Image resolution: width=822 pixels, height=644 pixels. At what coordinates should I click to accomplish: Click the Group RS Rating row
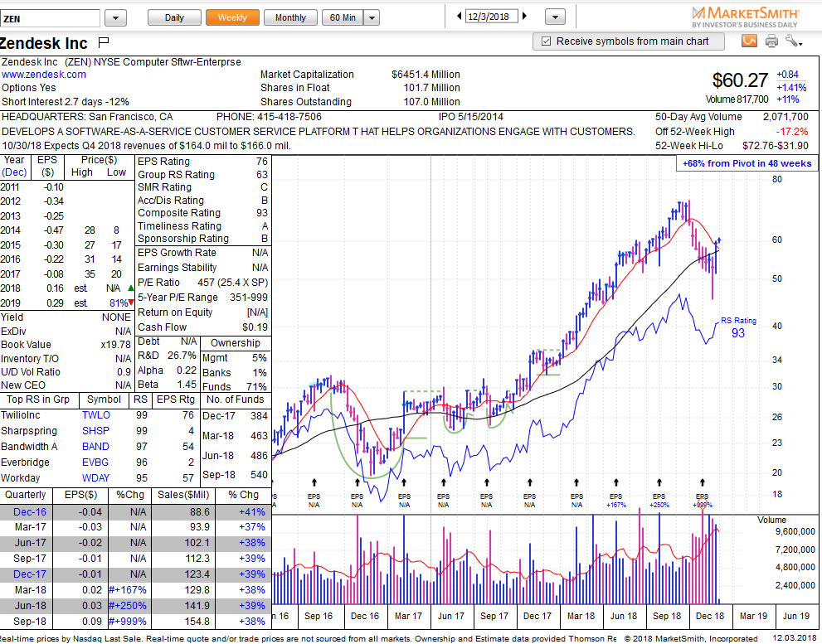coord(203,175)
